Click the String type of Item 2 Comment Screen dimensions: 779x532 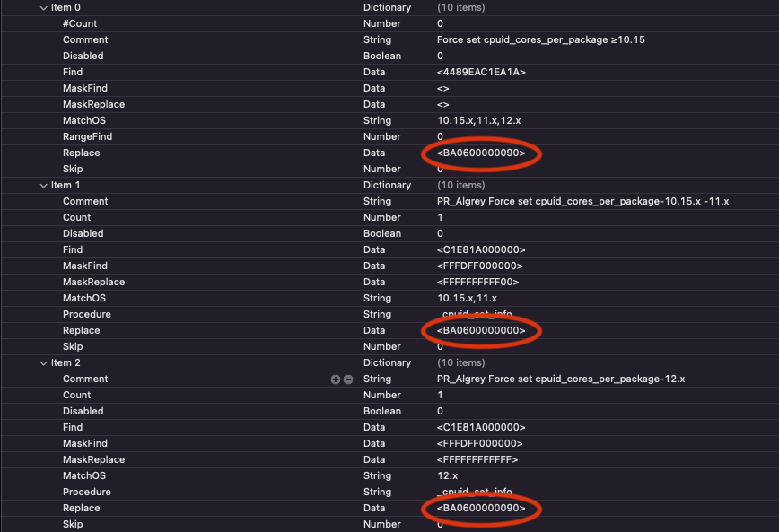(x=377, y=379)
